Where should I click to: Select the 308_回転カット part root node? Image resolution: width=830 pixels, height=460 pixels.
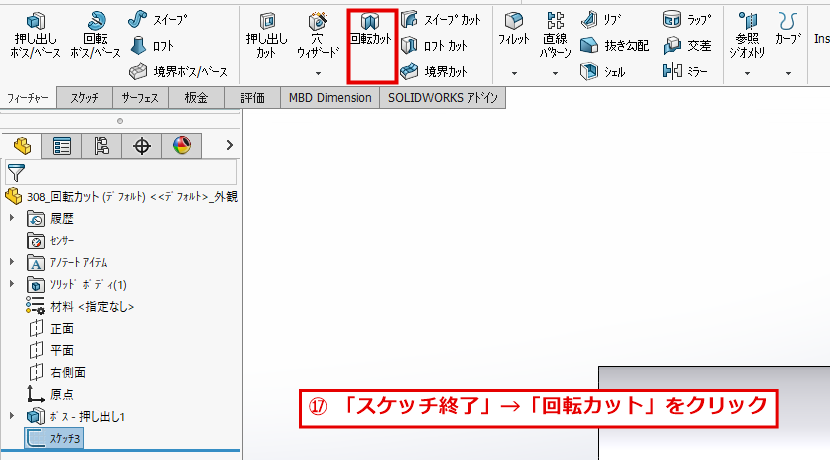(122, 196)
